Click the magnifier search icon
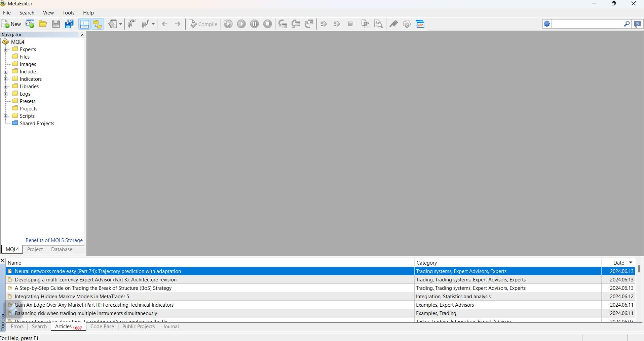The image size is (644, 341). (627, 24)
